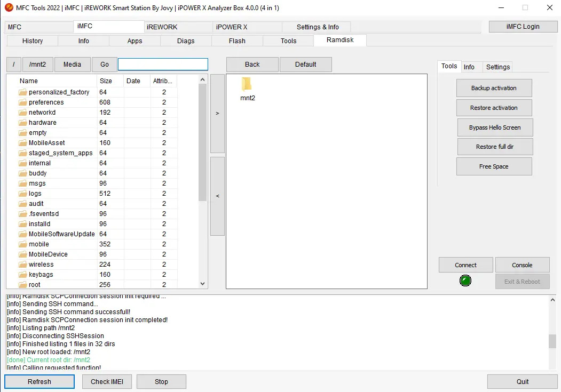Screen dimensions: 561x392
Task: Click the Check IMEI button
Action: point(107,381)
